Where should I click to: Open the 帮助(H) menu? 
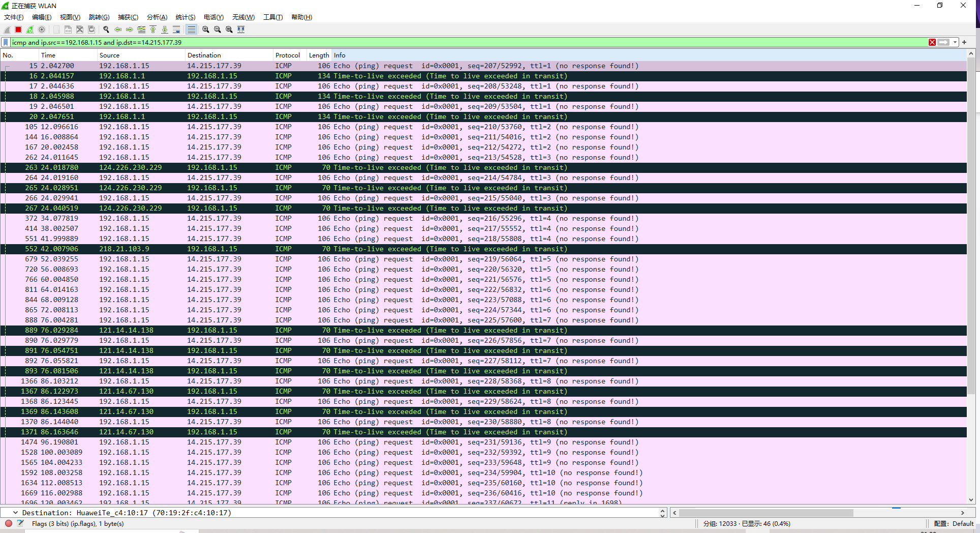point(301,17)
